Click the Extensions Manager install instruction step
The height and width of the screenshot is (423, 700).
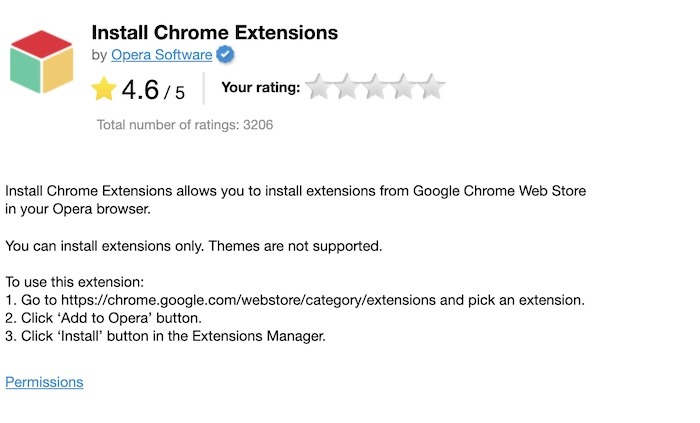pos(165,336)
